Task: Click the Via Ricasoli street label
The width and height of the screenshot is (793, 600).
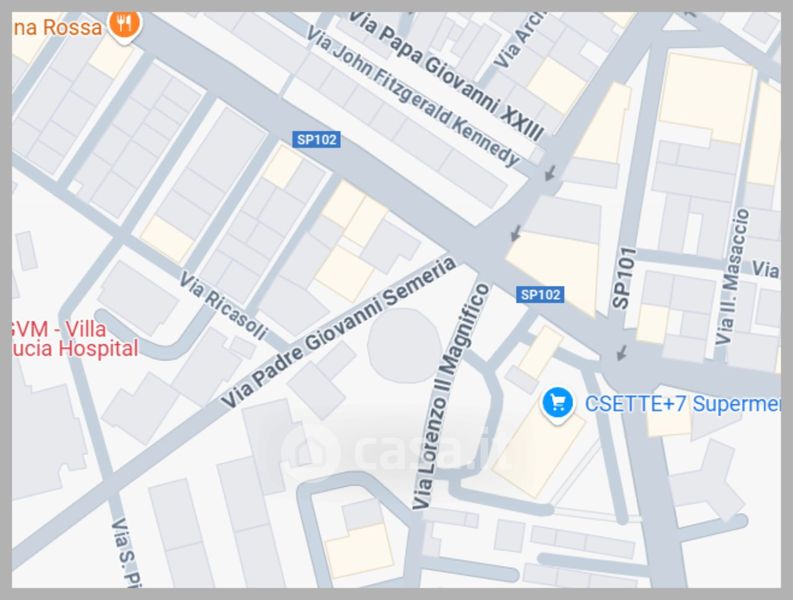Action: (x=223, y=307)
